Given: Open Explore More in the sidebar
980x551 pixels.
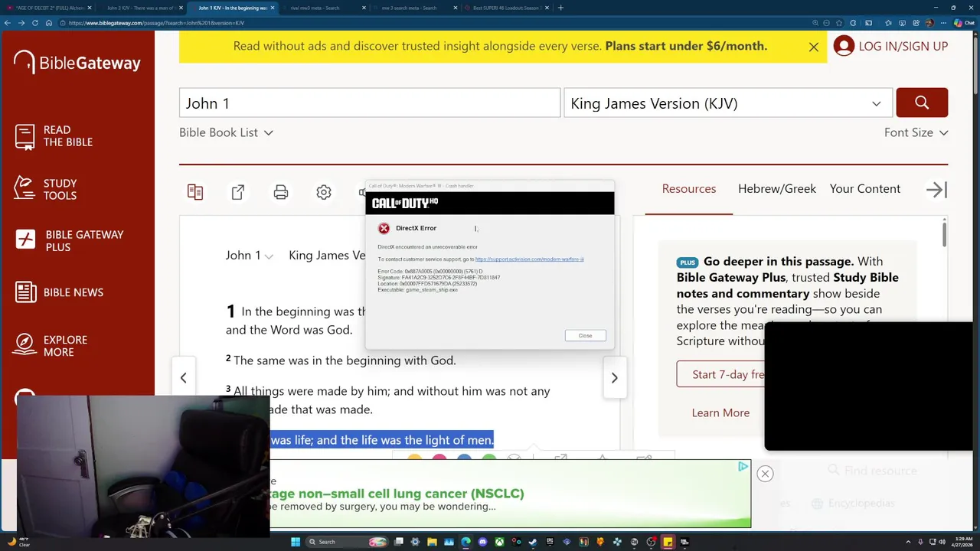Looking at the screenshot, I should pyautogui.click(x=51, y=346).
